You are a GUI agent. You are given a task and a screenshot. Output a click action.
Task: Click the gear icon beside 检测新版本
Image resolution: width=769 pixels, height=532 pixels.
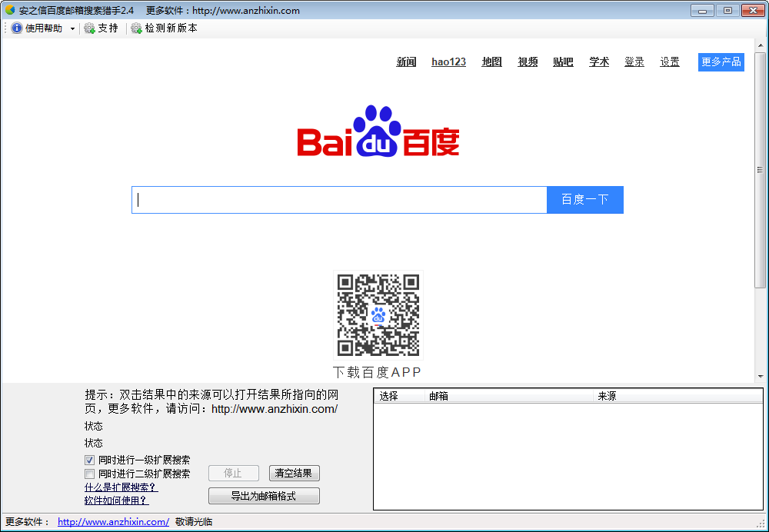point(136,28)
